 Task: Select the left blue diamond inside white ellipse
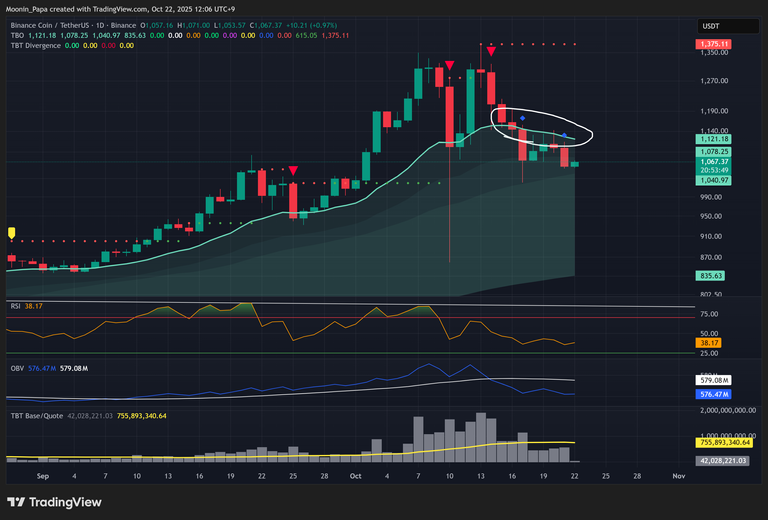pyautogui.click(x=523, y=119)
